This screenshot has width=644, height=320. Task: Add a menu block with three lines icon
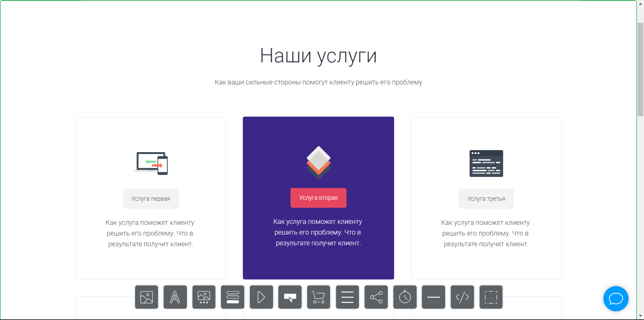tap(347, 297)
